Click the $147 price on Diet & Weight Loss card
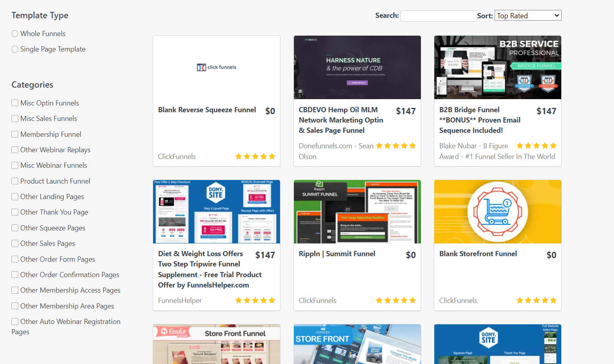 pyautogui.click(x=265, y=255)
